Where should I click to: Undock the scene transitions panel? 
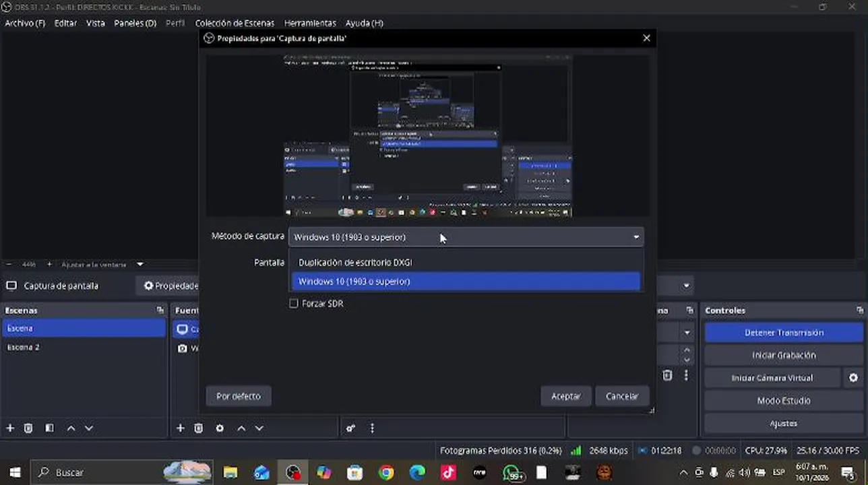pyautogui.click(x=689, y=311)
